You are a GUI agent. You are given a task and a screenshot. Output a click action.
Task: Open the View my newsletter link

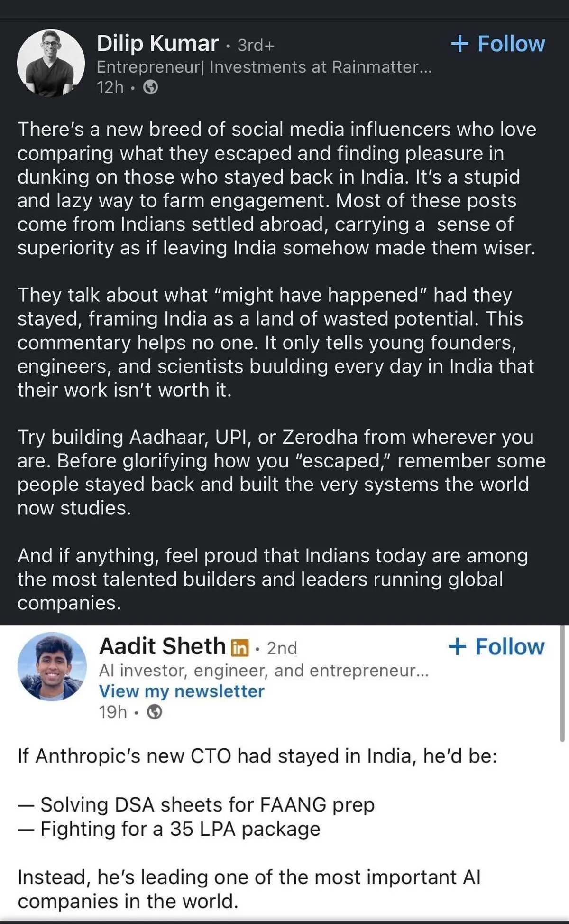[181, 691]
